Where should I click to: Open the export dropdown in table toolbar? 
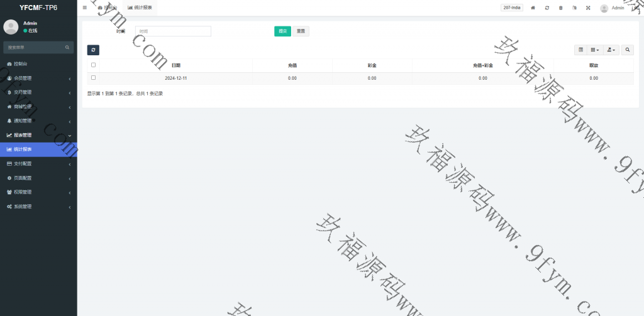click(611, 50)
